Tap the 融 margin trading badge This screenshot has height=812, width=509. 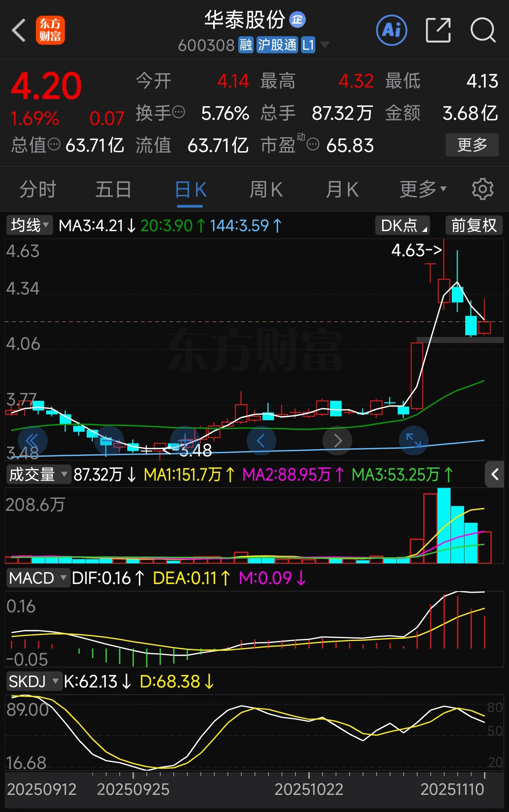coord(246,45)
